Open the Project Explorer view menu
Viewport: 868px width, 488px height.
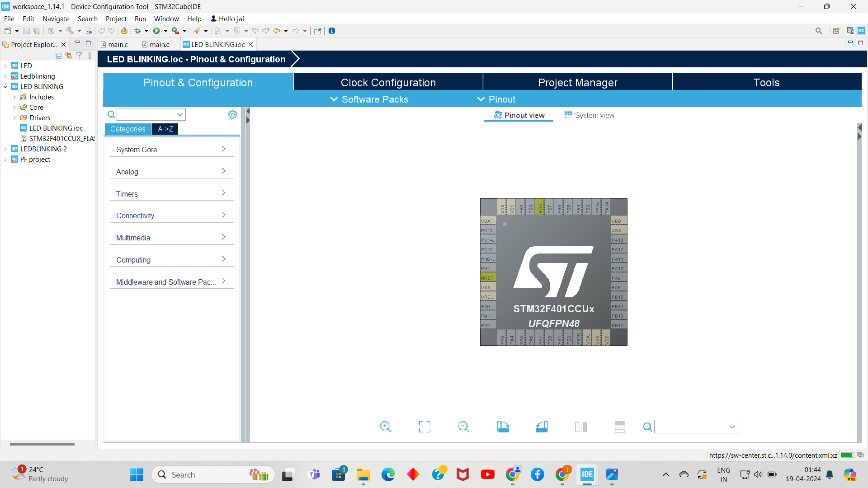pos(90,56)
